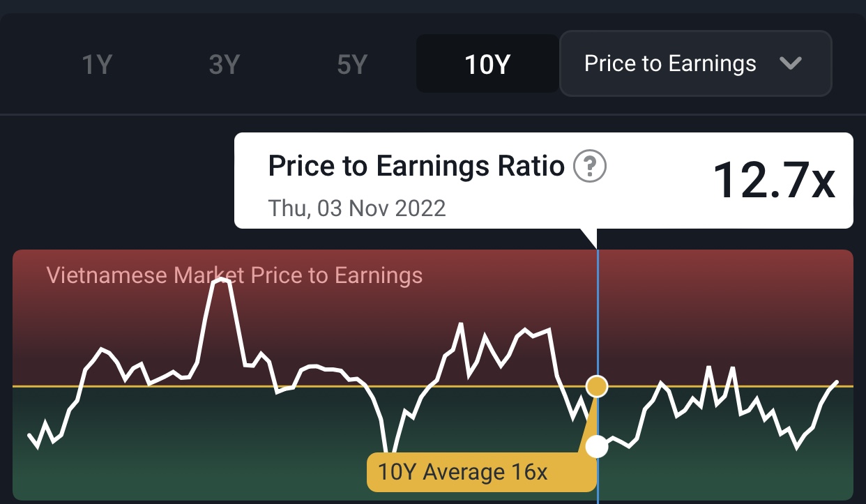Click Vietnamese Market Price to Earnings label
The image size is (866, 504).
pos(234,275)
